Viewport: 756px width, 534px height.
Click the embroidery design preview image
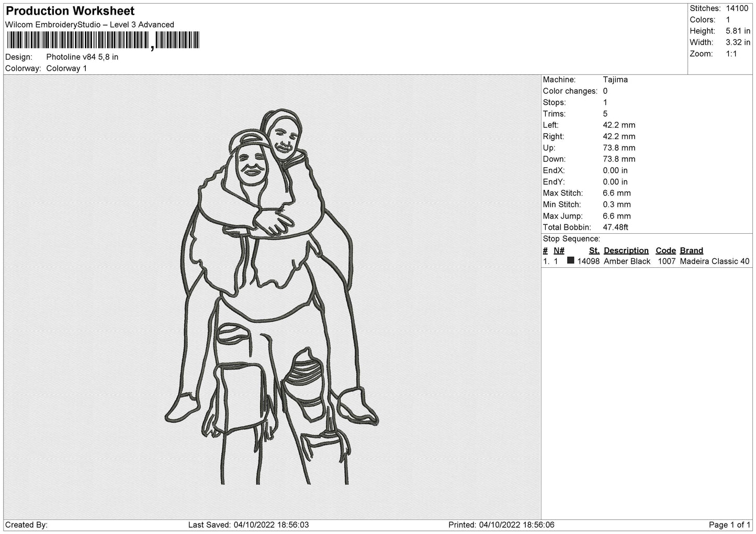pos(272,297)
